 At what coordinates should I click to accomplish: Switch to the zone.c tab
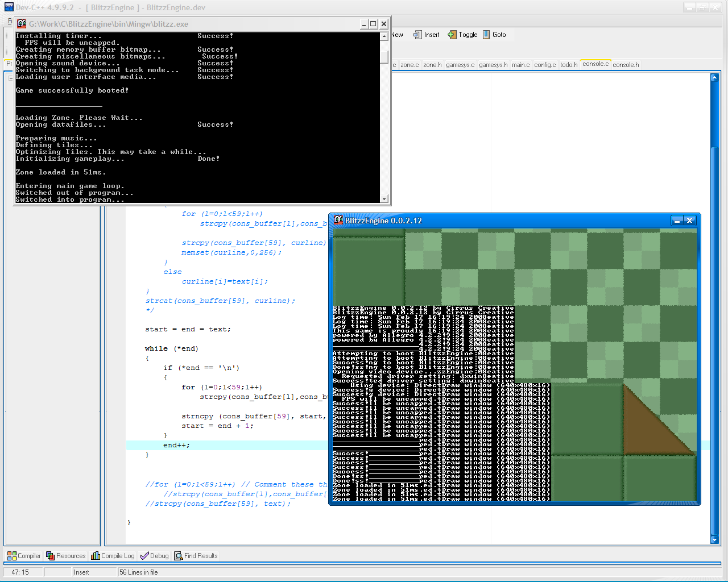coord(409,65)
